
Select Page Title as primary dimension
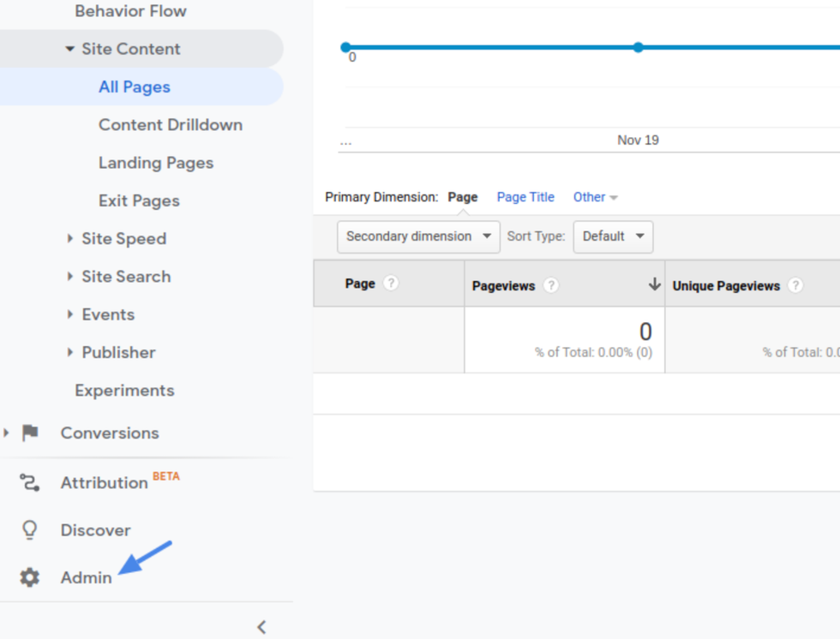coord(525,197)
